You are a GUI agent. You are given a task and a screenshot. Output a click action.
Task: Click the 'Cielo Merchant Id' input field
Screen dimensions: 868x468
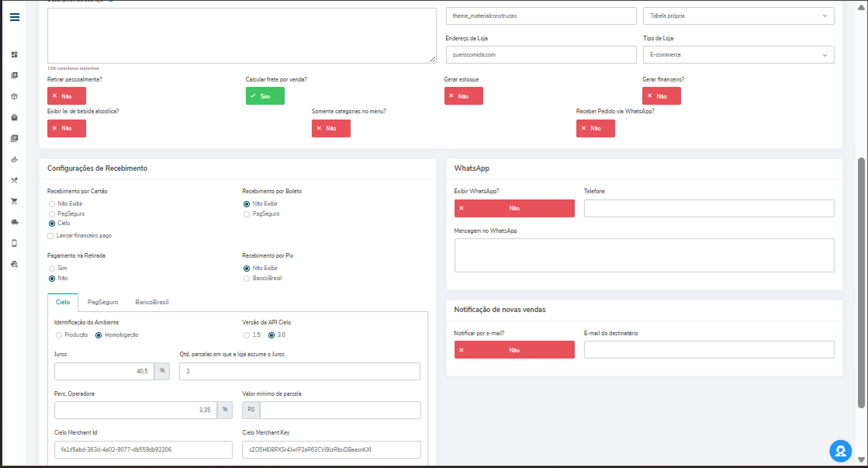pyautogui.click(x=144, y=449)
